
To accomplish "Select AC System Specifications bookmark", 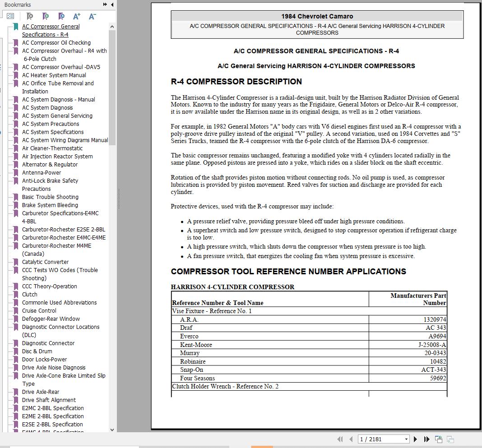I will (52, 132).
